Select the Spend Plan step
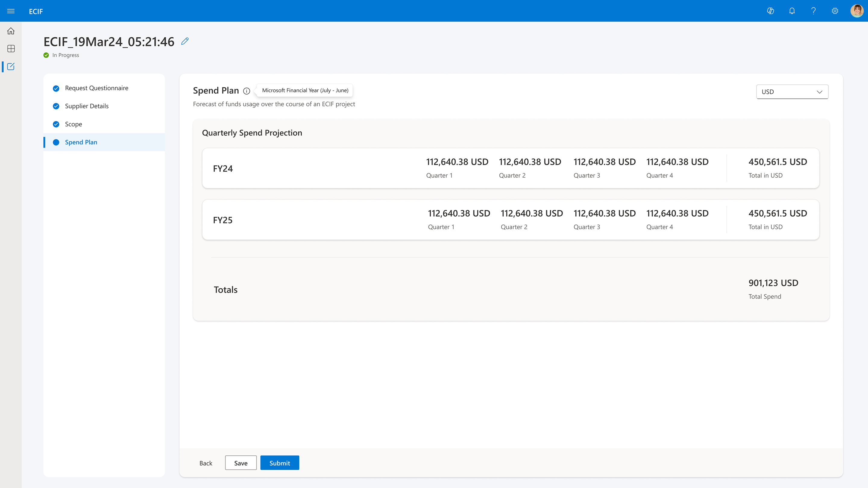868x488 pixels. coord(81,142)
